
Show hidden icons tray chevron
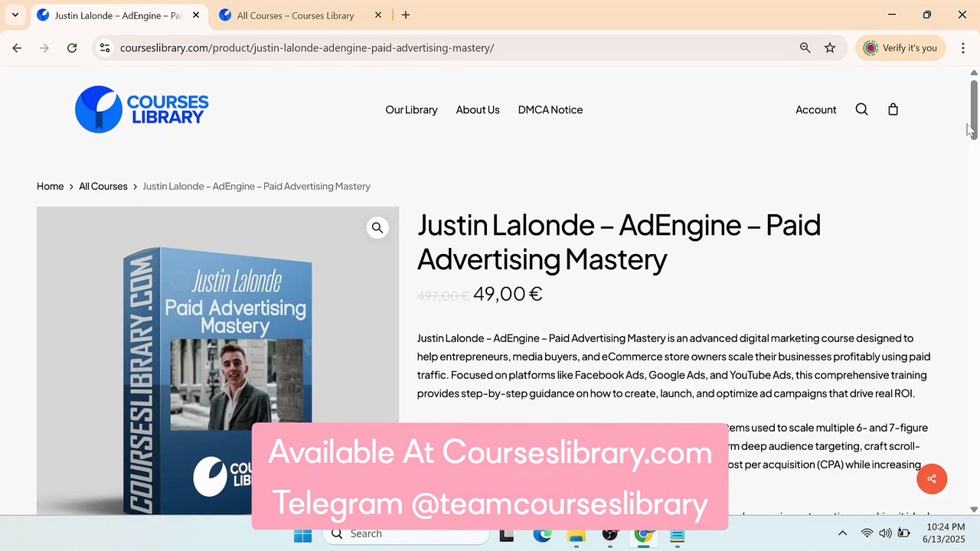click(842, 533)
